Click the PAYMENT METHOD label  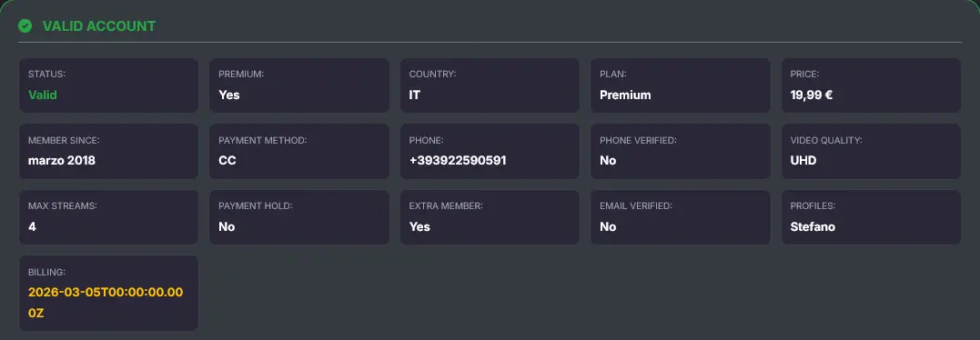pos(262,140)
